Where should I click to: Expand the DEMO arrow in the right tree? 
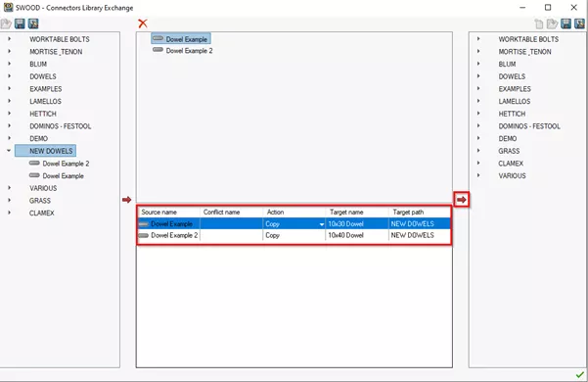(x=478, y=138)
